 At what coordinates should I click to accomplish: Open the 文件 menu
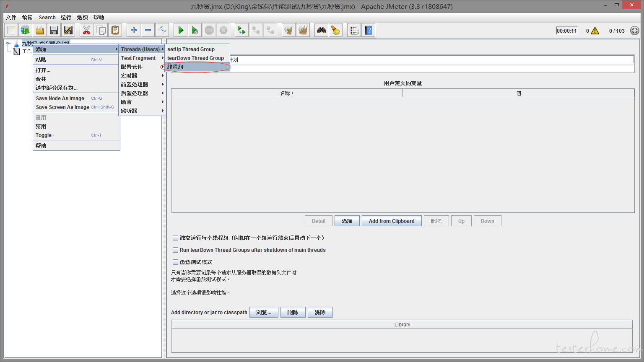click(11, 17)
